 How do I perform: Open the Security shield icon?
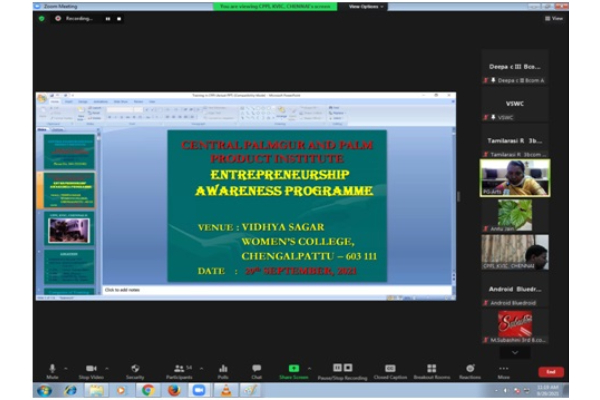[x=135, y=369]
